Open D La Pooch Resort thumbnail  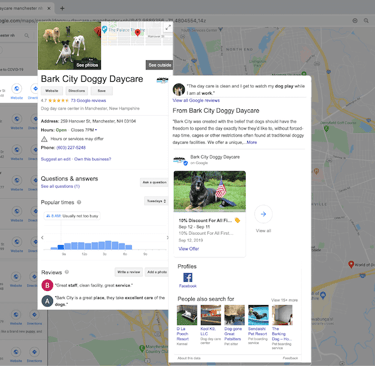click(187, 315)
